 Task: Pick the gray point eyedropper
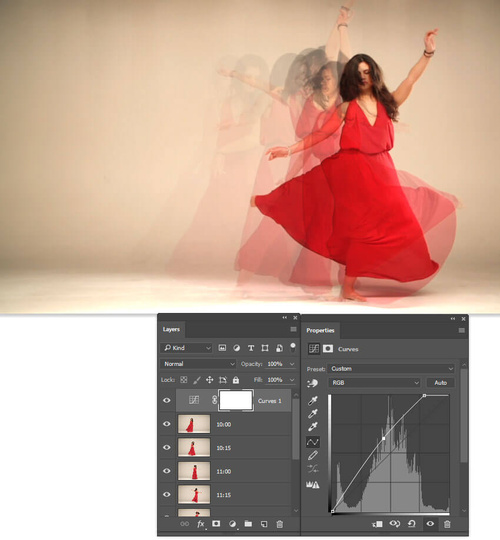312,414
